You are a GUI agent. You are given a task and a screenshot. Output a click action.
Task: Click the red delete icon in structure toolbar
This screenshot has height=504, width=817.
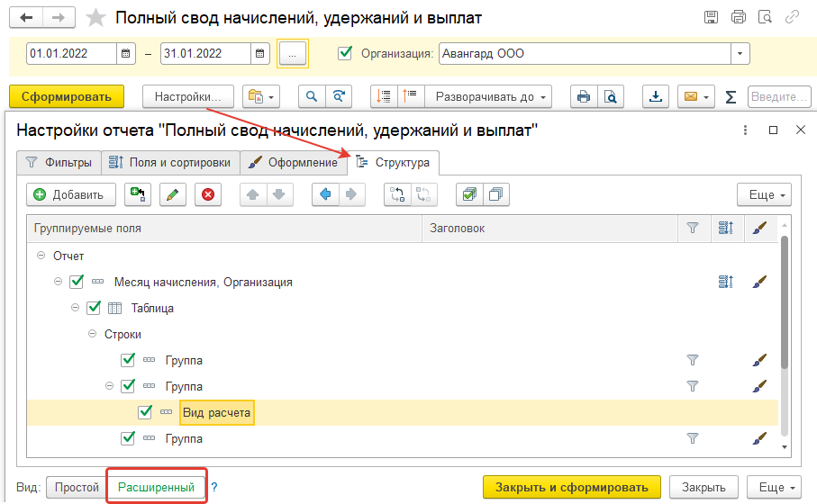[208, 194]
